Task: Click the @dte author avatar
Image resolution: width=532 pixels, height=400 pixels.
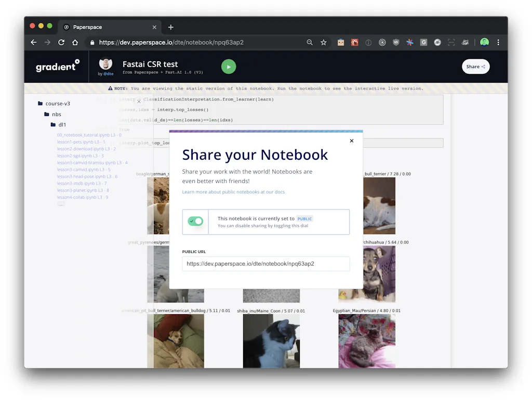Action: (105, 64)
